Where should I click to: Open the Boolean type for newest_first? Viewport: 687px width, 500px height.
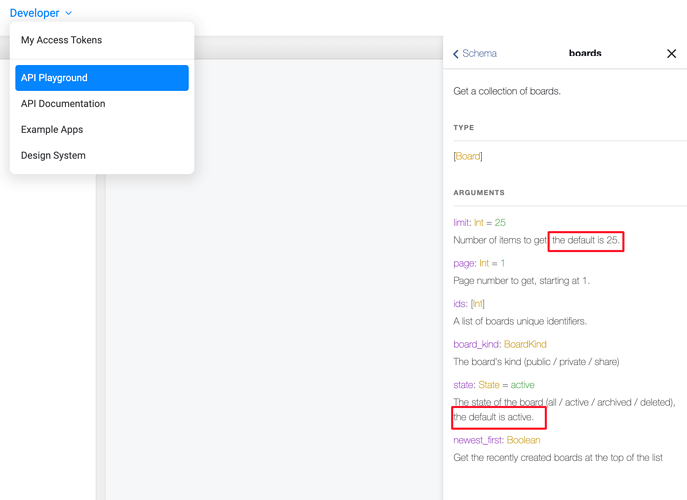pyautogui.click(x=523, y=440)
